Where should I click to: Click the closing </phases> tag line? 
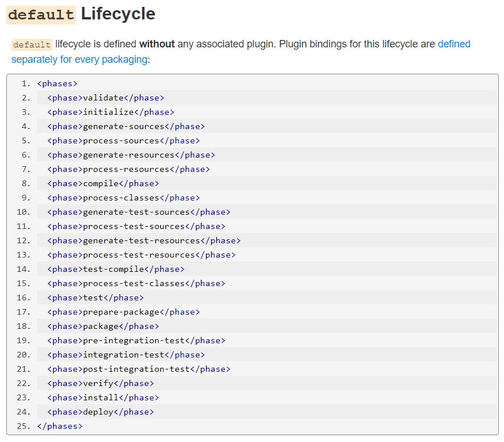[267, 426]
